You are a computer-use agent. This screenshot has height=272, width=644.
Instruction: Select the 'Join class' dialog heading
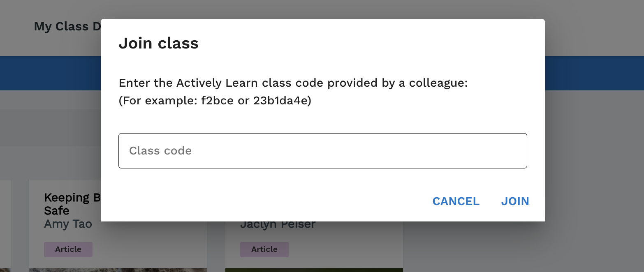coord(158,43)
